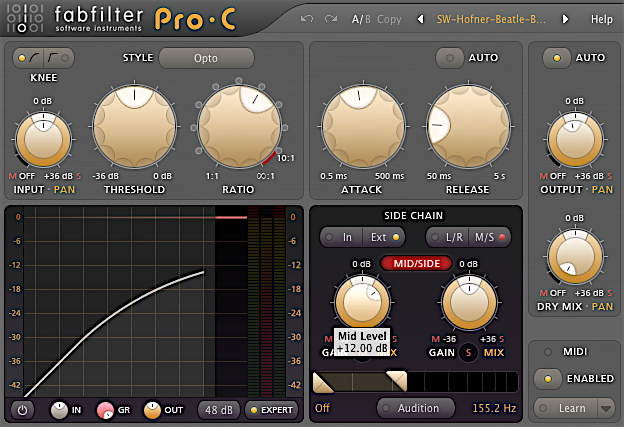Click the S solo button near Mix

click(x=468, y=353)
